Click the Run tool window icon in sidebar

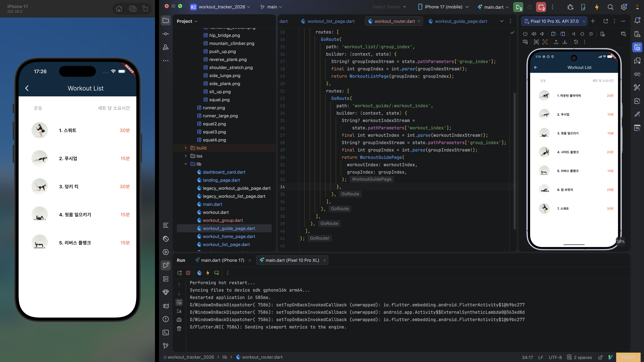tap(166, 265)
